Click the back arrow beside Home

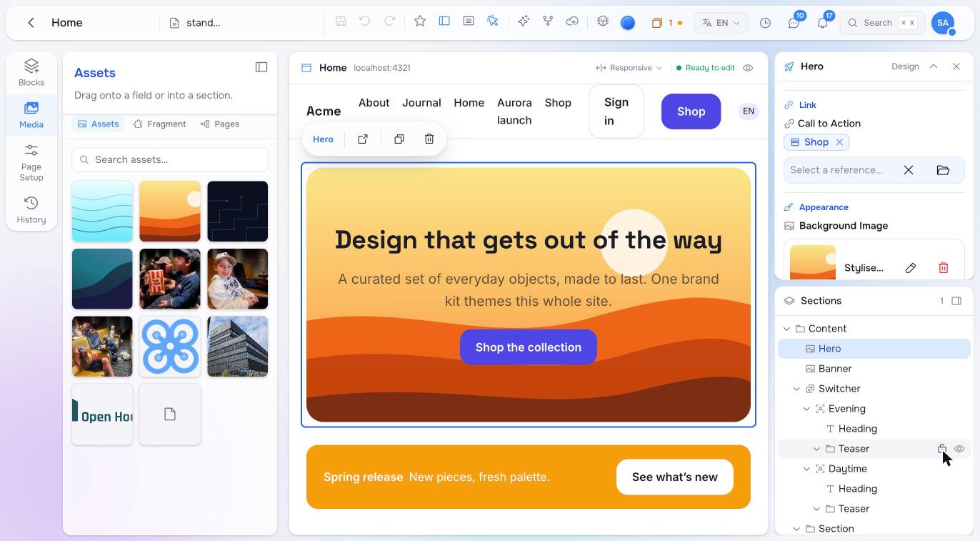pyautogui.click(x=31, y=23)
